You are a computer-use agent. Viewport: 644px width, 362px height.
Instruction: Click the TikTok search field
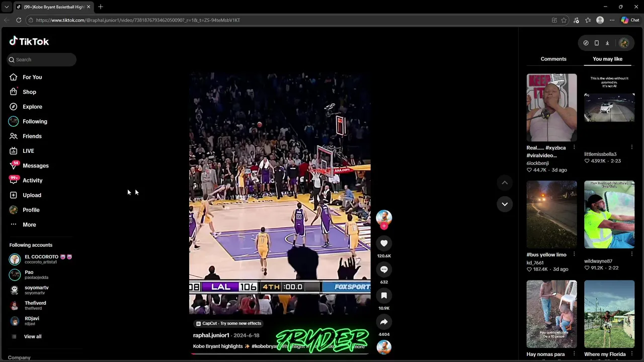pos(42,59)
